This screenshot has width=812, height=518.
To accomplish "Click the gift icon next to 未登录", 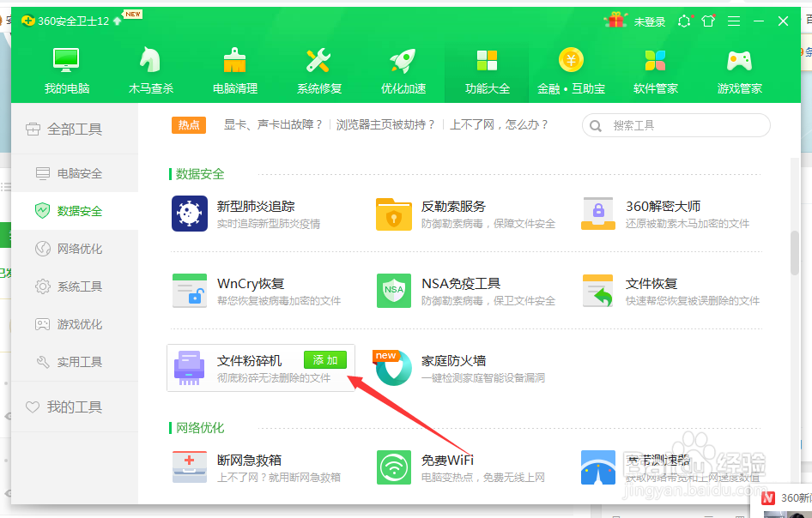I will click(x=615, y=20).
